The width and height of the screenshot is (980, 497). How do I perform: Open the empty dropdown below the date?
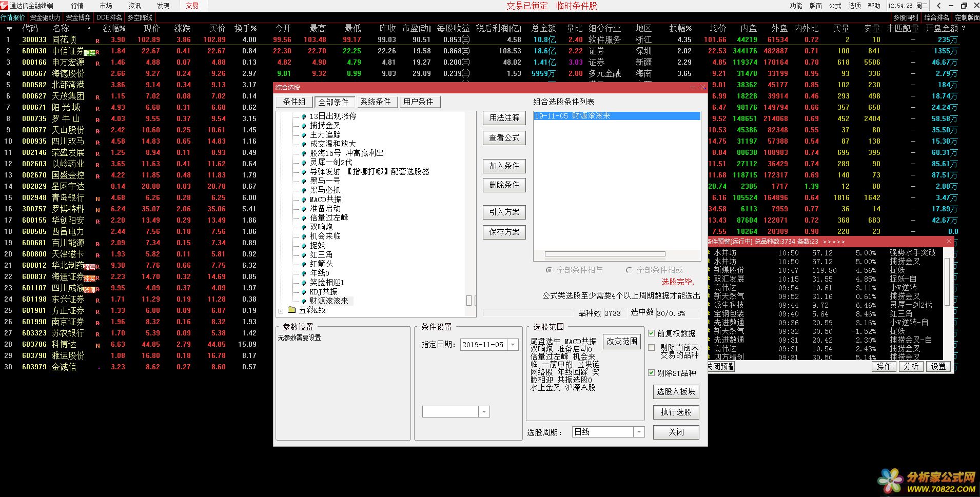pos(484,411)
